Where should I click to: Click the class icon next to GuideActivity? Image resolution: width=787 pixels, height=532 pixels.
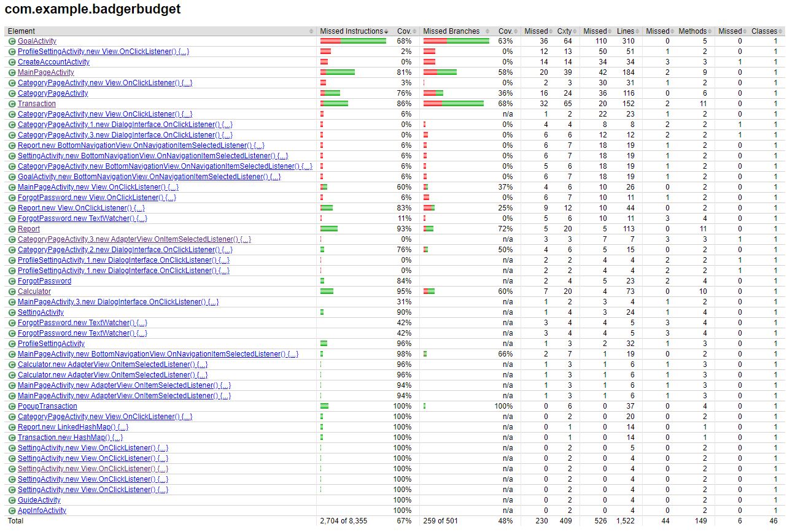pos(11,500)
